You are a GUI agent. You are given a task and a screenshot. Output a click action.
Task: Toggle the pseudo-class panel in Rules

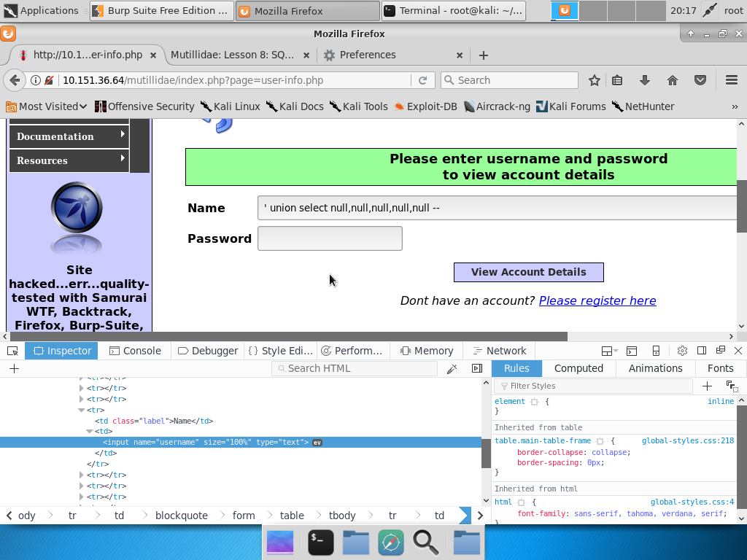(x=732, y=386)
